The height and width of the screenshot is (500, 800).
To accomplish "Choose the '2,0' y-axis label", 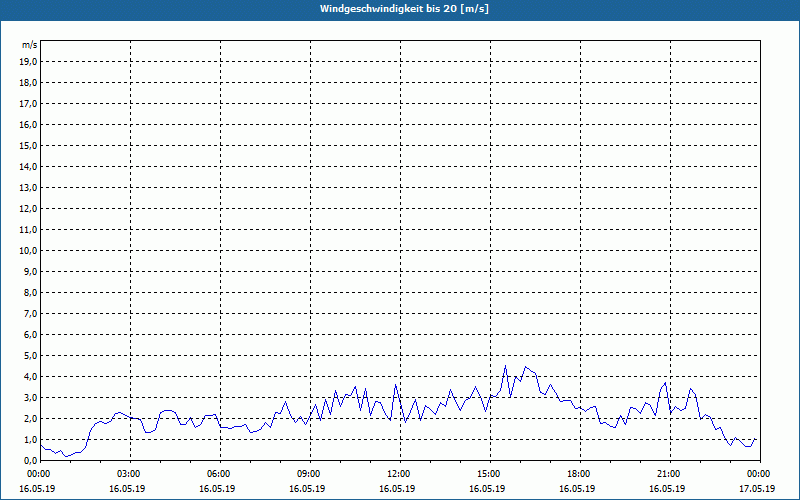I will click(31, 419).
